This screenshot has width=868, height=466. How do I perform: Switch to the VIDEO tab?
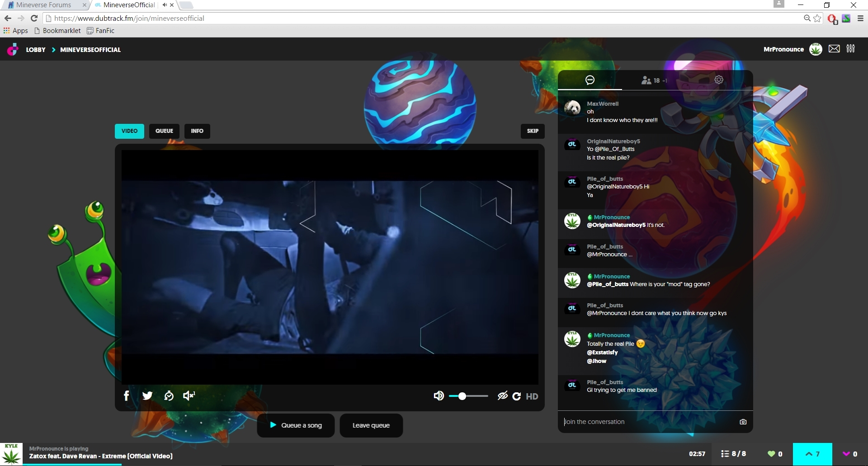click(x=129, y=131)
